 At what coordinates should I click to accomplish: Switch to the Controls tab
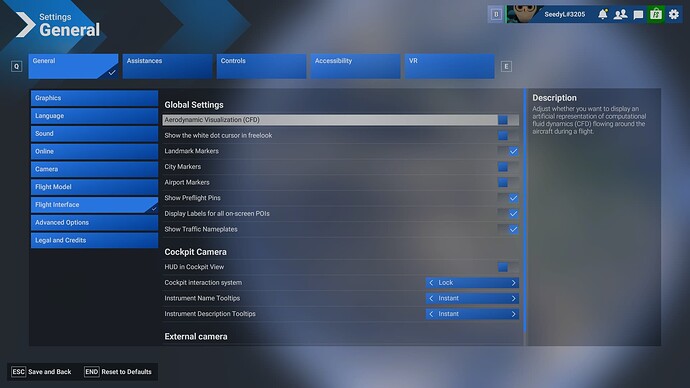261,66
